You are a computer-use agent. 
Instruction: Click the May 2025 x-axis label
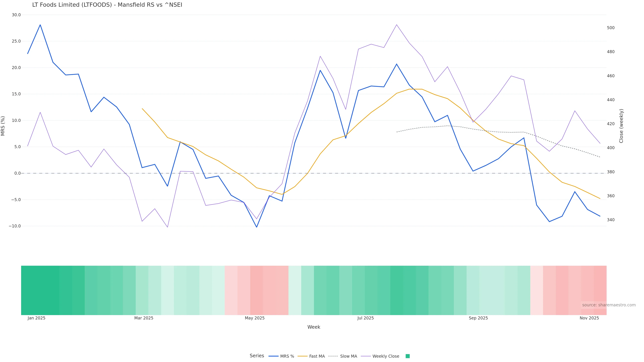pos(255,318)
